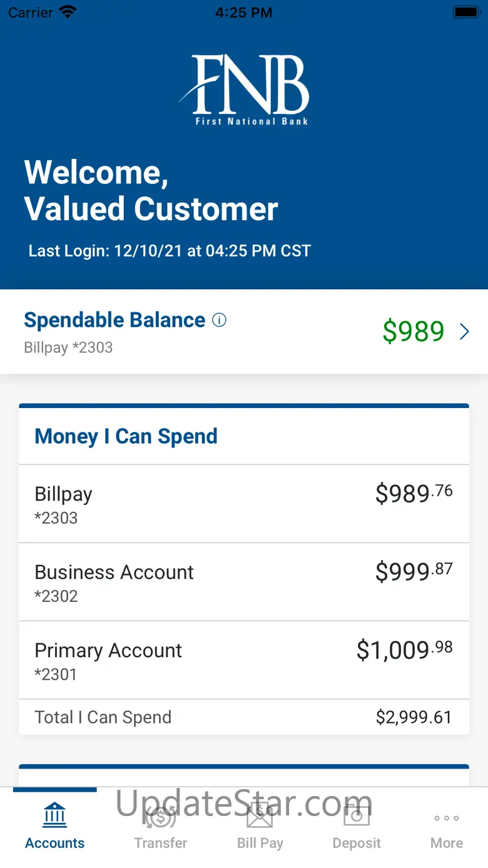
Task: Tap the Wi-Fi status icon
Action: coord(67,12)
